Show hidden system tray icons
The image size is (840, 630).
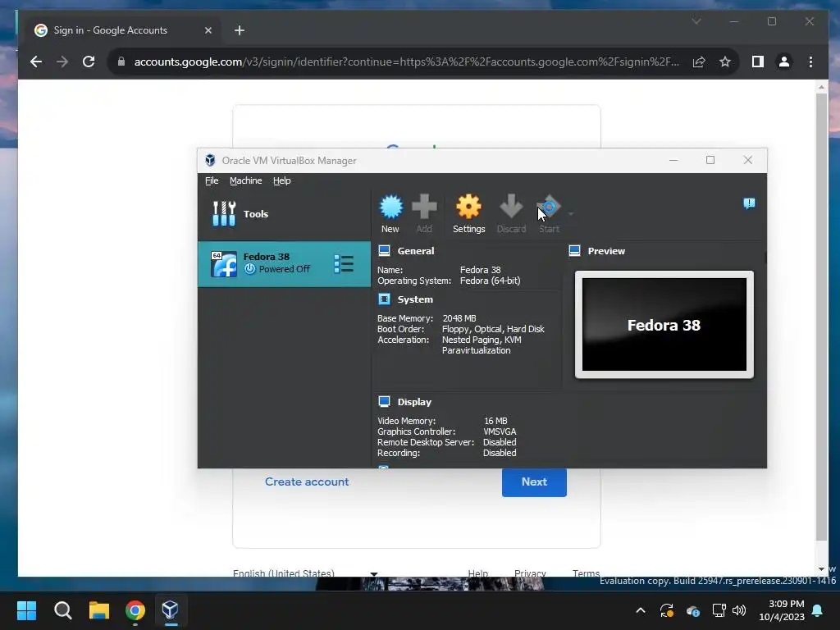641,610
